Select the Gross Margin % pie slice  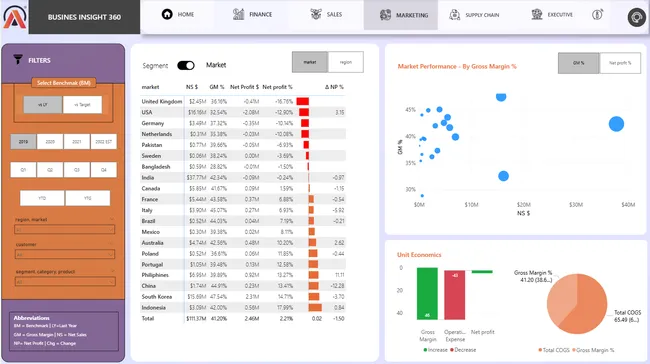click(560, 298)
